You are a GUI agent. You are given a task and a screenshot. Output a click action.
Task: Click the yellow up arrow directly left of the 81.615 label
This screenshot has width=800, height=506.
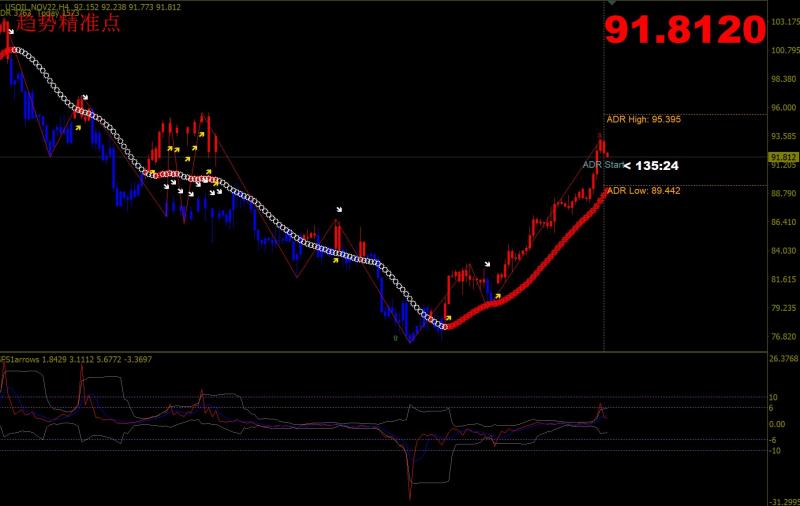pyautogui.click(x=498, y=296)
